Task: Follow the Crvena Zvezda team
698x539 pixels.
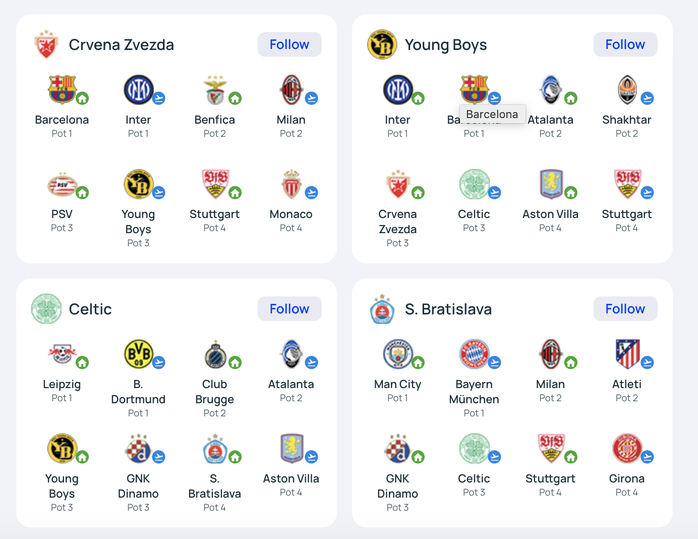Action: pyautogui.click(x=289, y=45)
